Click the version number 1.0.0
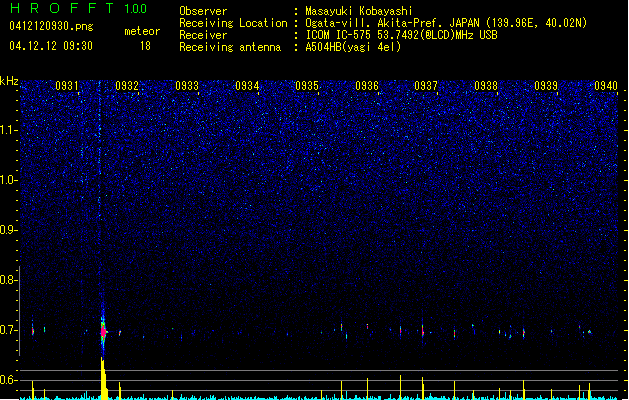 [136, 8]
